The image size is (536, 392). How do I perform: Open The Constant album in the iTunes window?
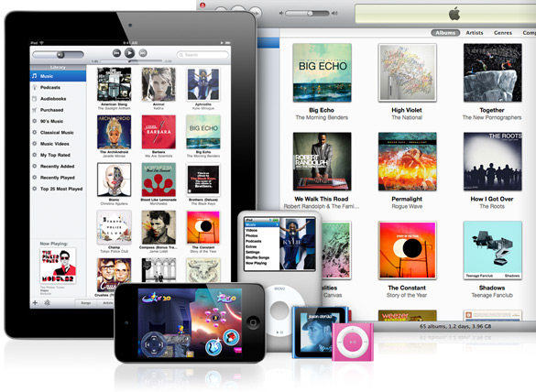(x=407, y=250)
